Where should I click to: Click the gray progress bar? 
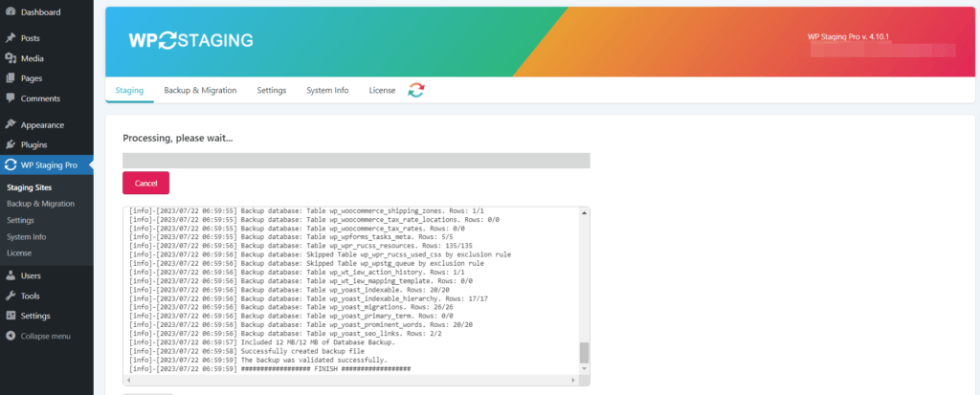pos(356,160)
